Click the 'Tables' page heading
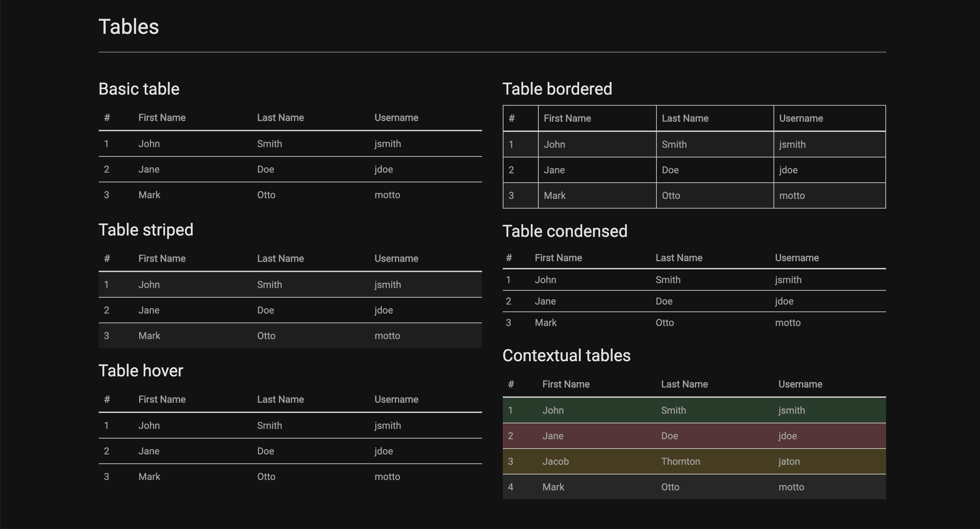This screenshot has height=529, width=980. coord(128,27)
